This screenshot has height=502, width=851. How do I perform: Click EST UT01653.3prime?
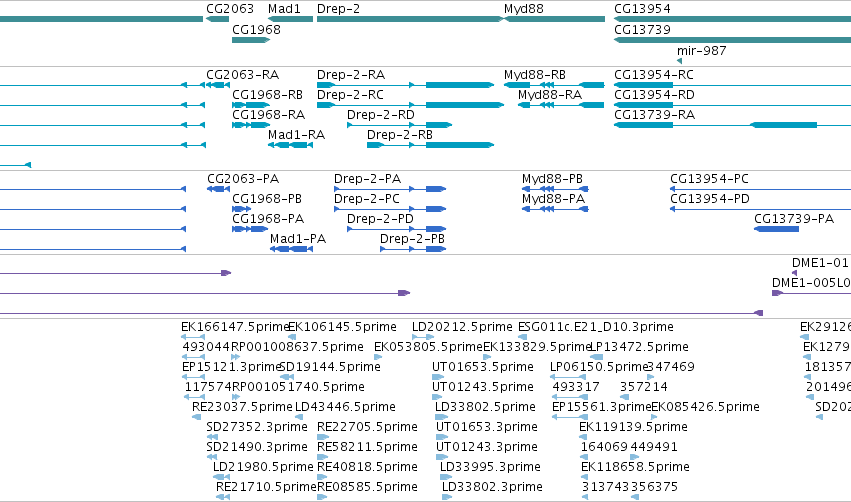[x=486, y=427]
